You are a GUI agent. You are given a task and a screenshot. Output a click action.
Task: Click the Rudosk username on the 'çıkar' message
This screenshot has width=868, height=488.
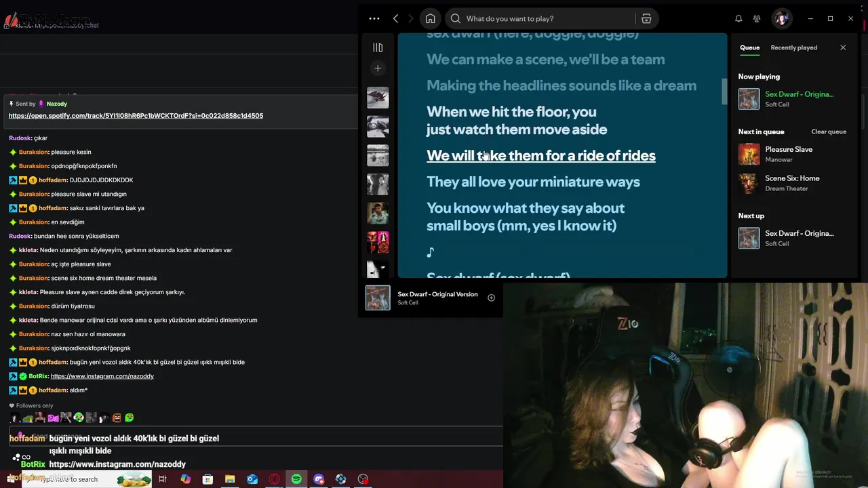[20, 138]
